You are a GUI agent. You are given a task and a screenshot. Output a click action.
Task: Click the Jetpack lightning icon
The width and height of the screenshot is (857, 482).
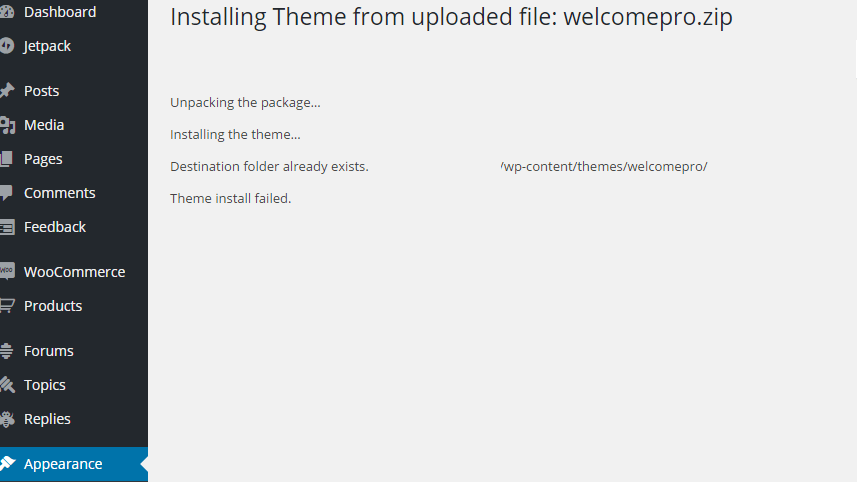(7, 46)
